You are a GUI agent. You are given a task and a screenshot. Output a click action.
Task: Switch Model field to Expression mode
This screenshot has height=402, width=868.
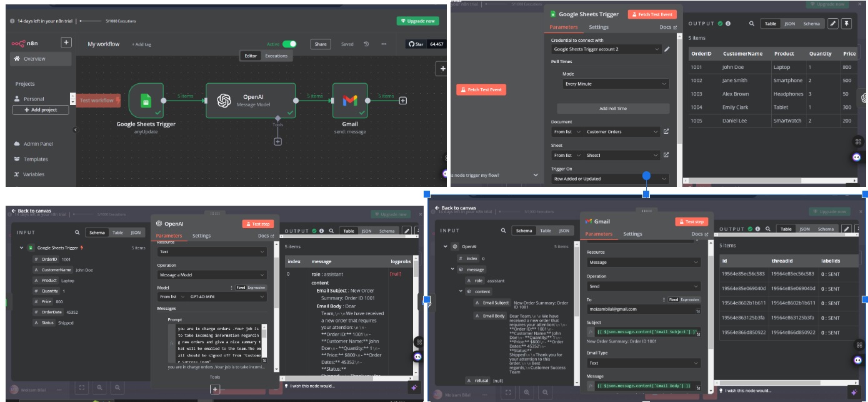[x=256, y=288]
